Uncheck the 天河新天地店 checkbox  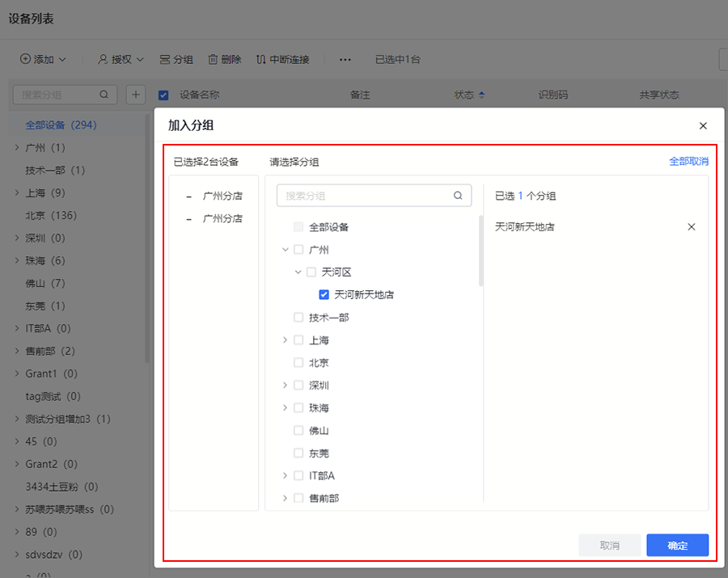(324, 294)
